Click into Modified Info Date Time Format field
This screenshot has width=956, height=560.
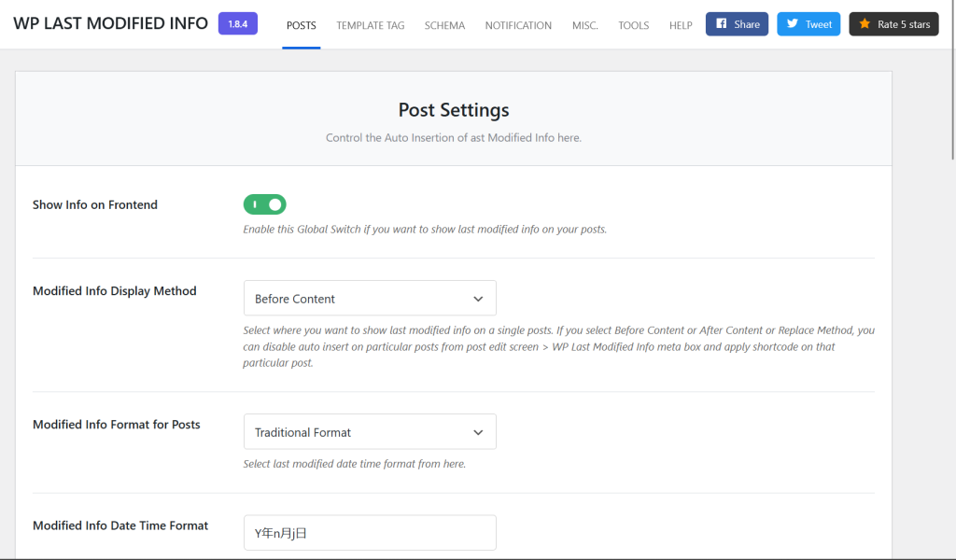(370, 533)
